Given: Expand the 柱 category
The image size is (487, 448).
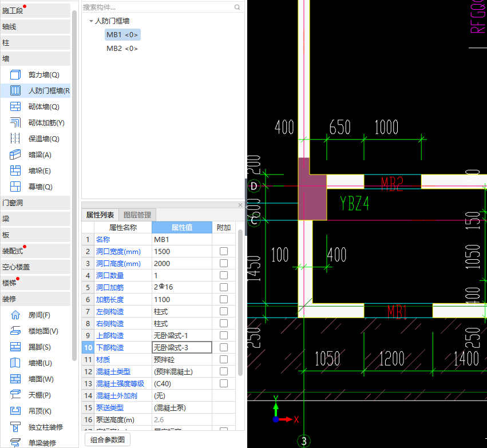Looking at the screenshot, I should pyautogui.click(x=35, y=42).
